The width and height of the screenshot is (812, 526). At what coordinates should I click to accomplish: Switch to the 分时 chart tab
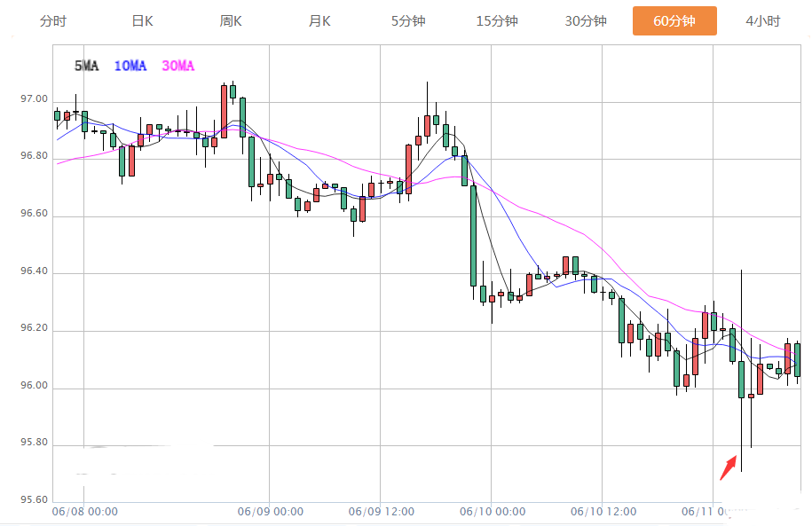[53, 21]
